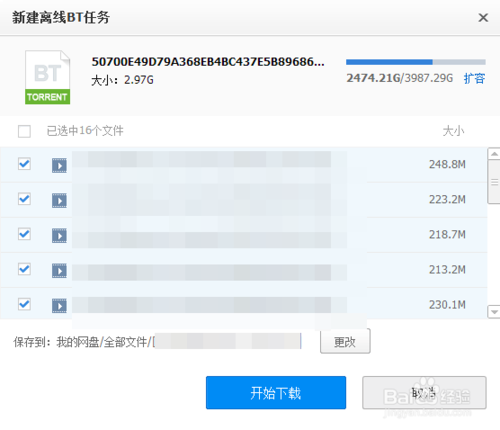Click the video icon beside 223.2M file

pyautogui.click(x=59, y=200)
